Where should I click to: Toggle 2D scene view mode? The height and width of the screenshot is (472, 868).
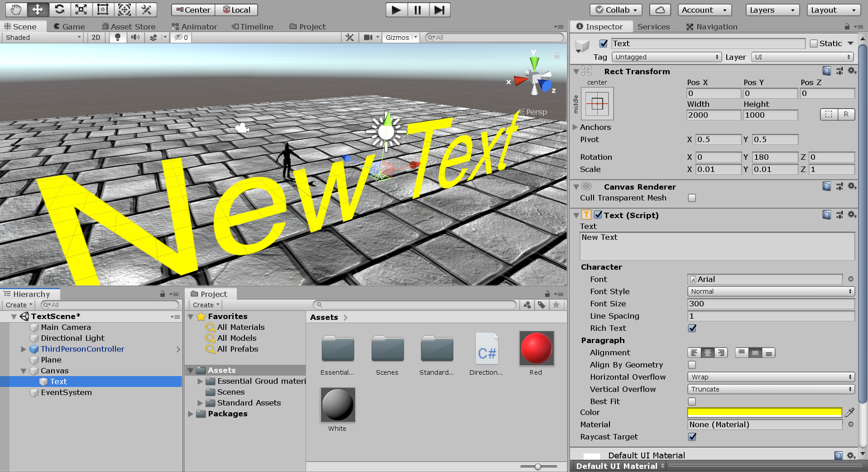pos(96,37)
